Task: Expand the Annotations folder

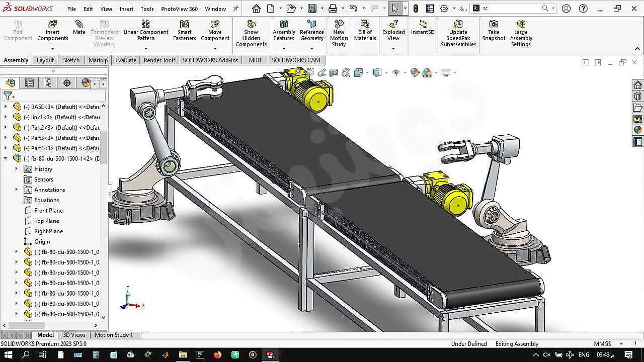Action: [x=16, y=190]
